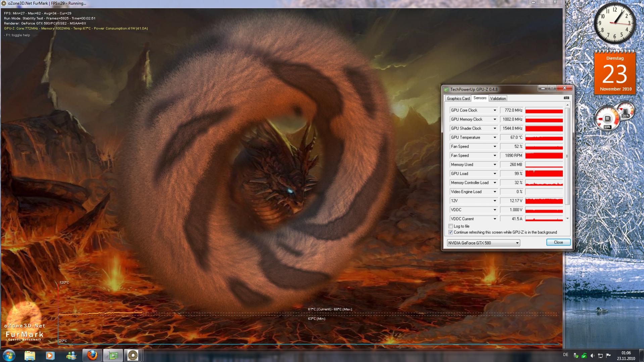
Task: Click the RAM usage small gauge gadget
Action: click(626, 111)
